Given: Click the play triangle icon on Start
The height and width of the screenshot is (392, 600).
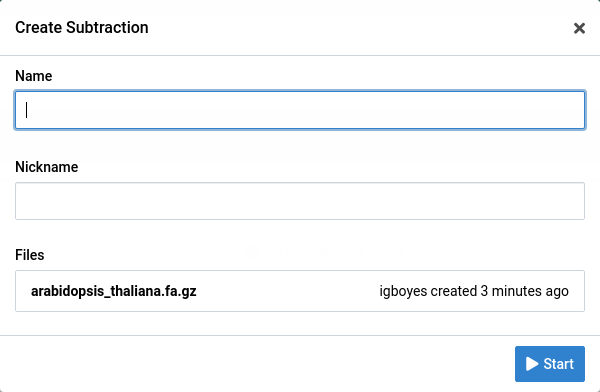Looking at the screenshot, I should click(532, 364).
